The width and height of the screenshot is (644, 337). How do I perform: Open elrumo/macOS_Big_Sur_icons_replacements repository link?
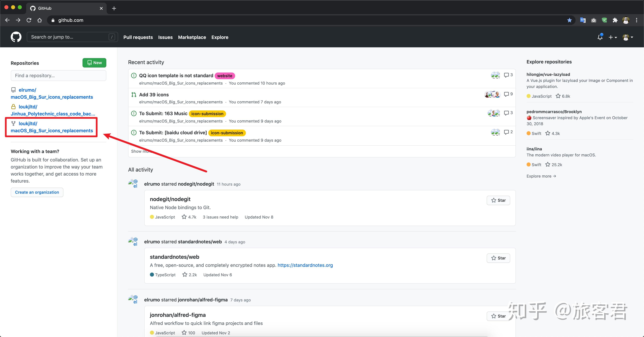click(52, 93)
